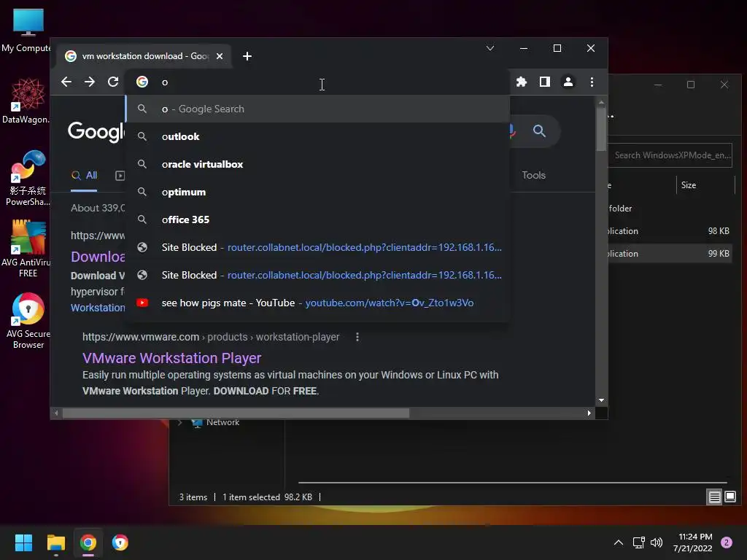Select first Site Blocked router suggestion
The width and height of the screenshot is (747, 560).
click(x=318, y=247)
